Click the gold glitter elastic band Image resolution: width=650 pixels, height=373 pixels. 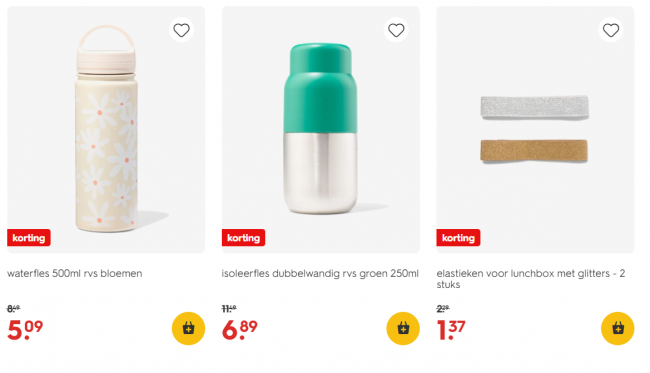pyautogui.click(x=534, y=151)
